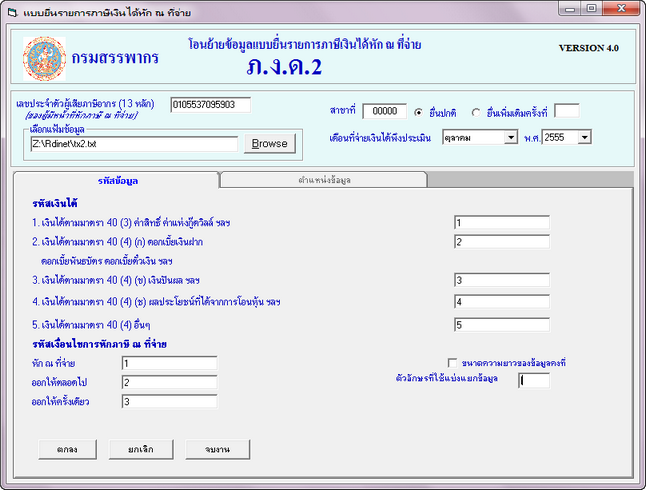The image size is (646, 490).
Task: Click the VERSION 4.0 label
Action: tap(589, 48)
